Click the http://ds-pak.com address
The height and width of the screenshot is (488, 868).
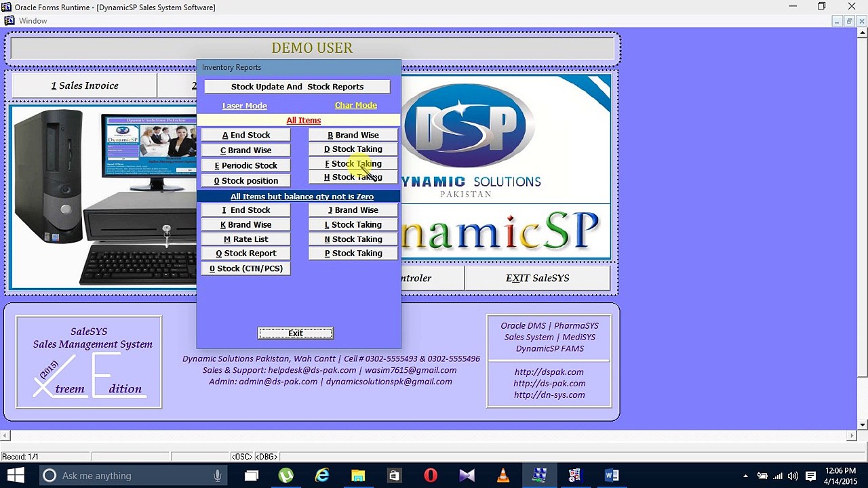pos(549,384)
